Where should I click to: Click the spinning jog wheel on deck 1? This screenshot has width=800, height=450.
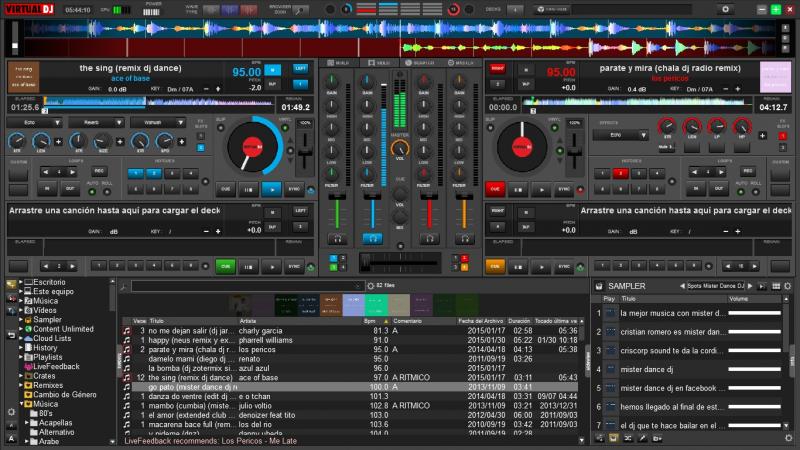(253, 147)
